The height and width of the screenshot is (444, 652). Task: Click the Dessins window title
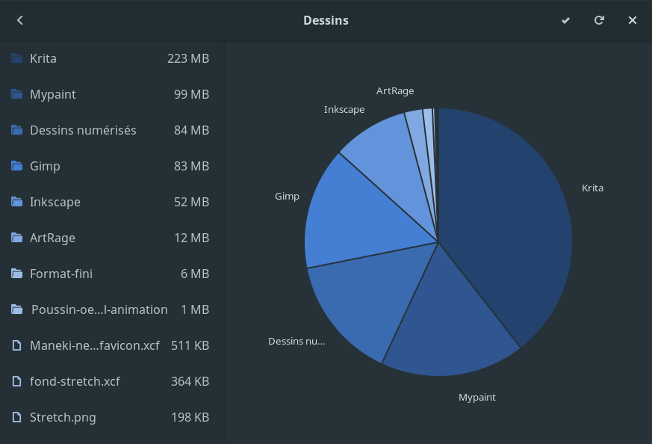click(326, 20)
